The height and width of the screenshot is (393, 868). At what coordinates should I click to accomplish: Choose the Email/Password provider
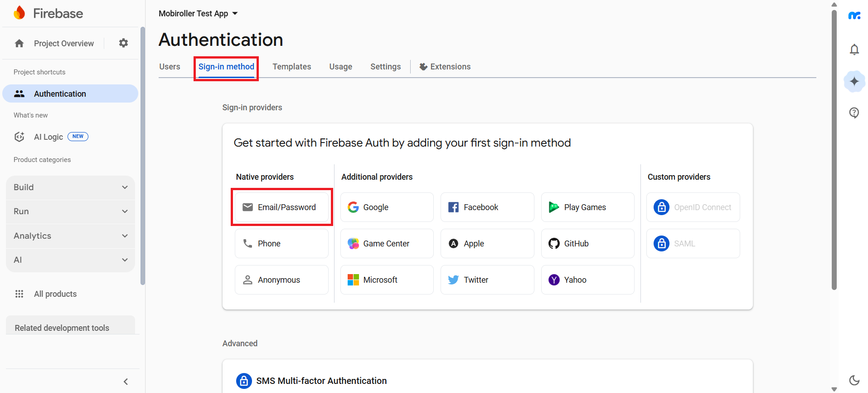[x=281, y=207]
